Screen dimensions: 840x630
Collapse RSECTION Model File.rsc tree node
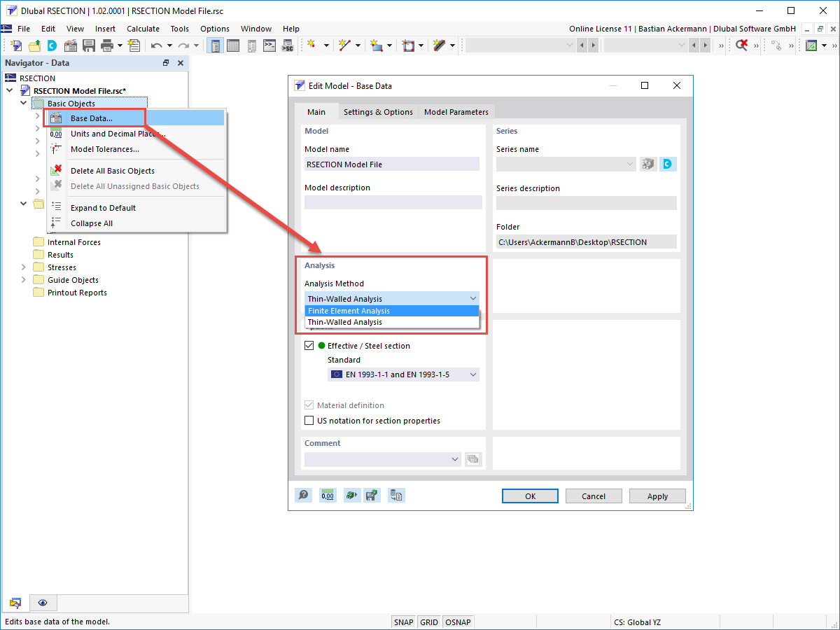[10, 91]
